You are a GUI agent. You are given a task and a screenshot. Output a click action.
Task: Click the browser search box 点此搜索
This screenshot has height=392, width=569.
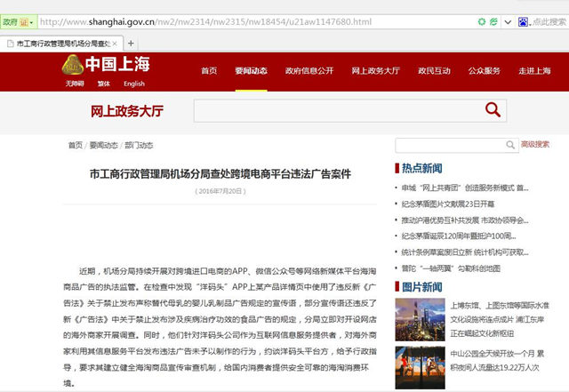click(x=549, y=21)
